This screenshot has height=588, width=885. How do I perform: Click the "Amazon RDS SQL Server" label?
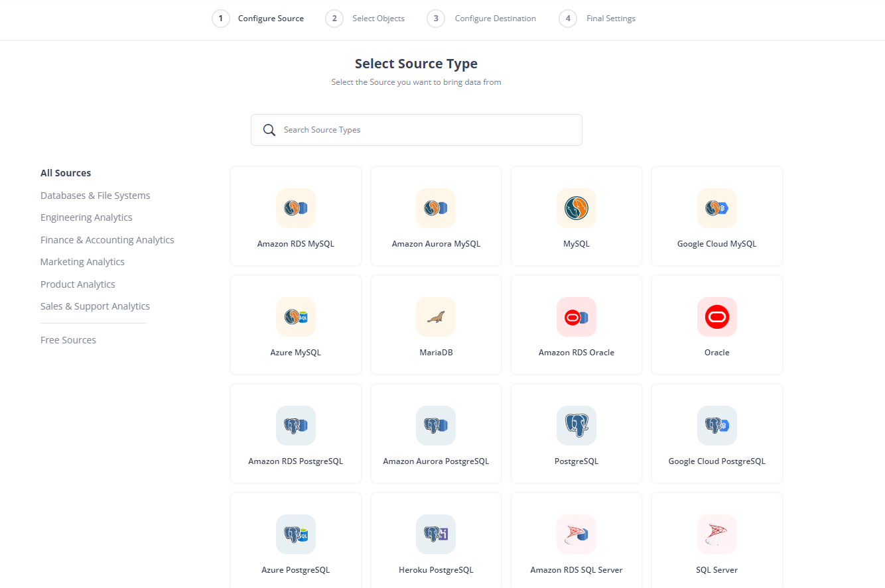click(577, 570)
